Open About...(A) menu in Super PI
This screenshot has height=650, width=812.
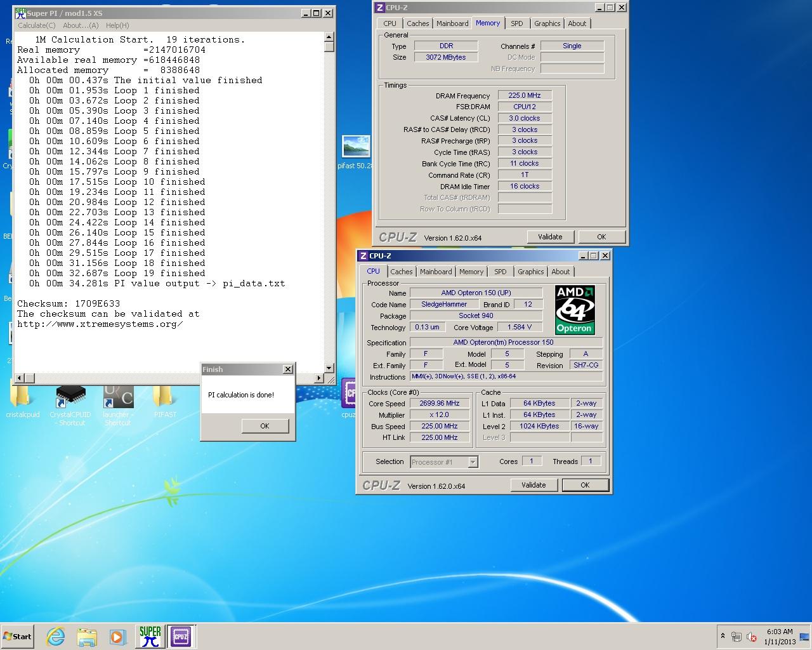point(81,25)
